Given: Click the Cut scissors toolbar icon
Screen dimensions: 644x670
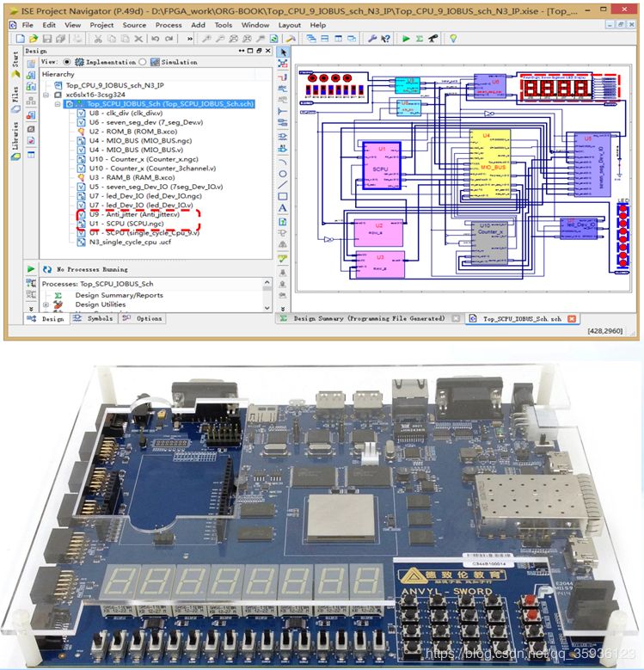Looking at the screenshot, I should pos(98,39).
